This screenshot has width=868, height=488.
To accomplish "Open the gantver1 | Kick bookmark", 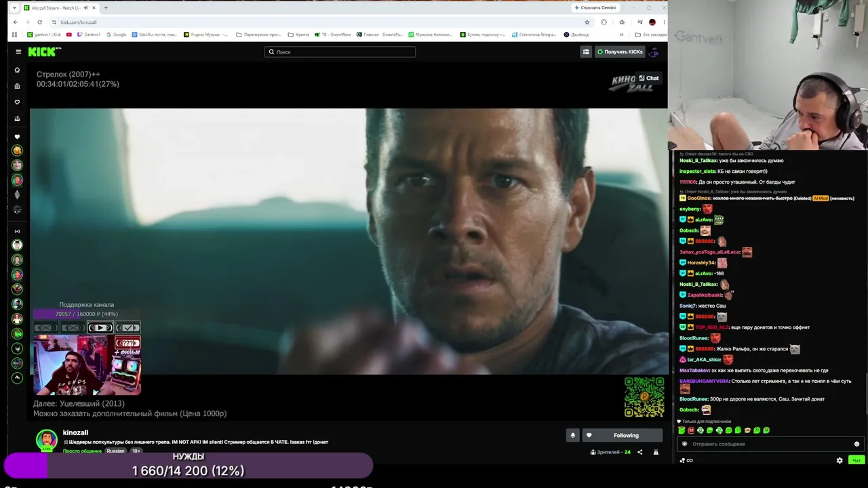I will click(44, 35).
